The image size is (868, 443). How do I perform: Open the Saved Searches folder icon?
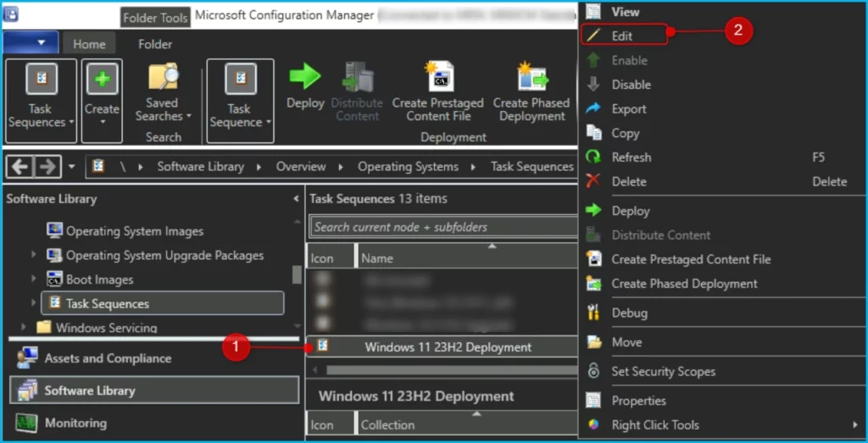coord(164,76)
